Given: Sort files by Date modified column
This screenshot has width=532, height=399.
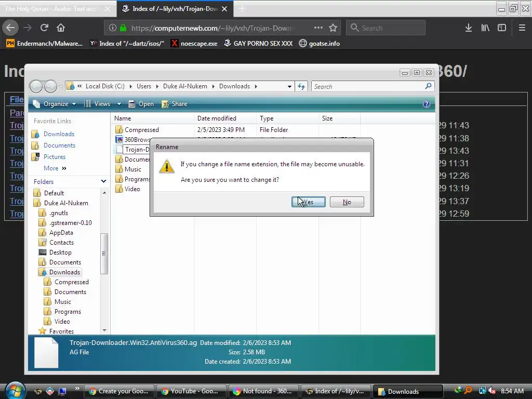Looking at the screenshot, I should [225, 118].
